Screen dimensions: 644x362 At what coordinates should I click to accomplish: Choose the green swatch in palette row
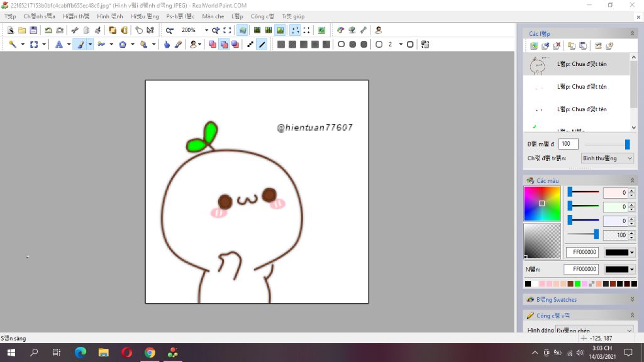click(x=577, y=283)
